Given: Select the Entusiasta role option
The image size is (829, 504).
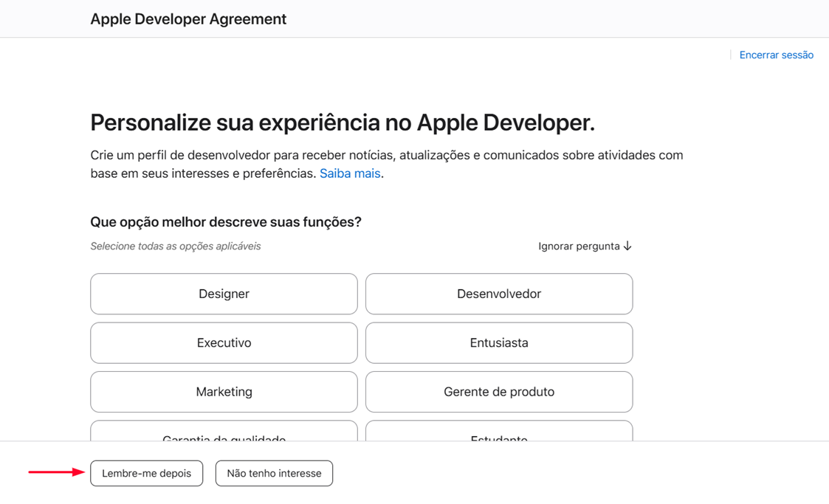Looking at the screenshot, I should [499, 342].
